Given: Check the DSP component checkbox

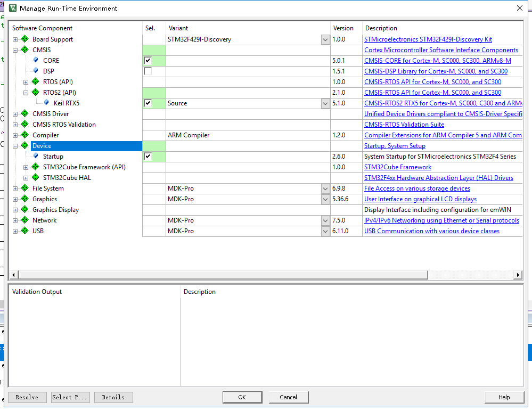Looking at the screenshot, I should (148, 71).
